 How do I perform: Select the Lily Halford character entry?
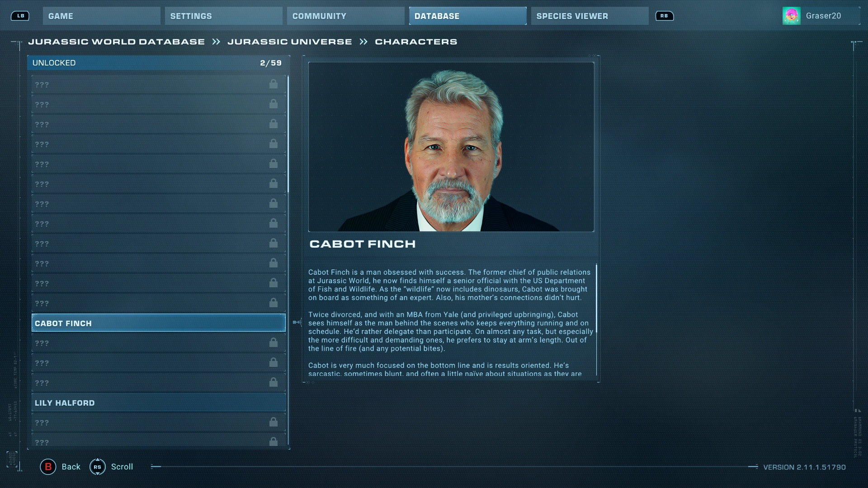158,403
